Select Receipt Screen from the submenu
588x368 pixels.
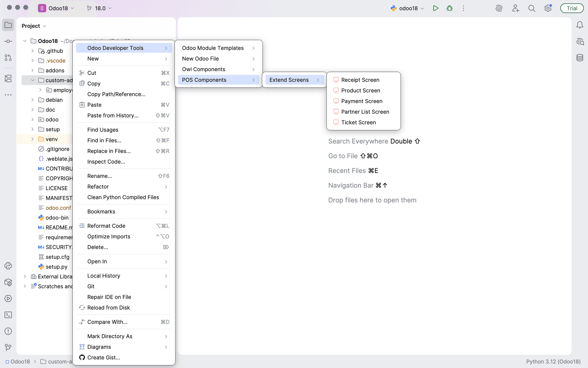pos(360,80)
